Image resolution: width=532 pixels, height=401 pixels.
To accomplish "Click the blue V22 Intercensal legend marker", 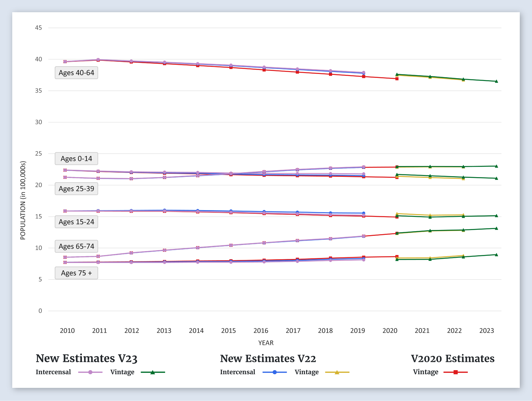I will tap(275, 372).
